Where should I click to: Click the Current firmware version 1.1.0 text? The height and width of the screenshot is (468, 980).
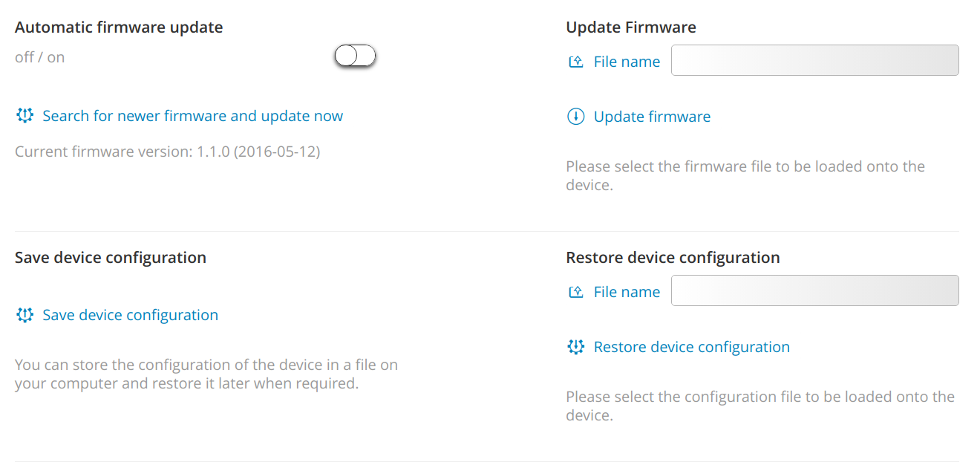tap(168, 152)
